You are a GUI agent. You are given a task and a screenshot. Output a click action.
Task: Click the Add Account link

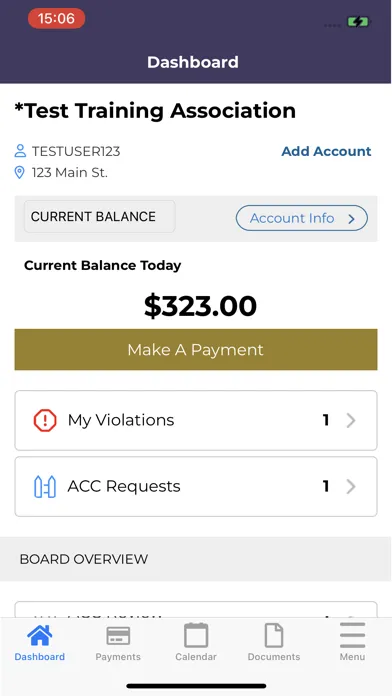pos(326,151)
